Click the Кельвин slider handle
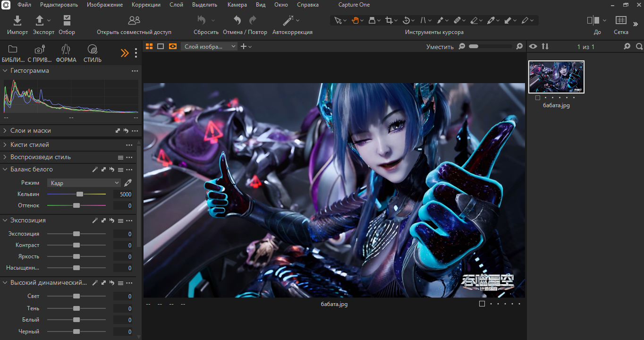This screenshot has height=340, width=644. tap(80, 194)
